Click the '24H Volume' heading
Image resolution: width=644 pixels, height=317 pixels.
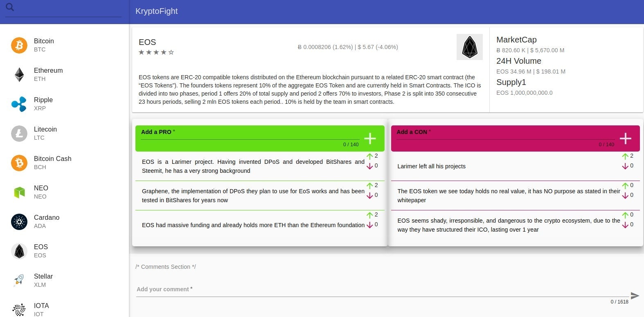click(519, 61)
